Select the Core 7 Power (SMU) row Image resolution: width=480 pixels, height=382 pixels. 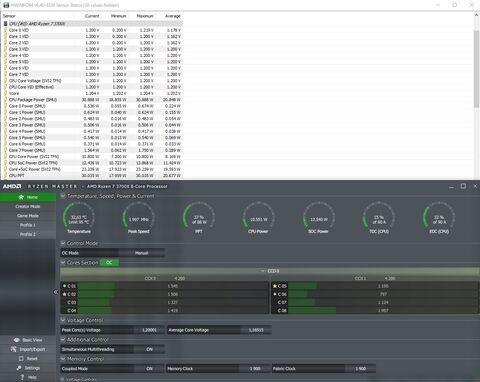click(93, 150)
